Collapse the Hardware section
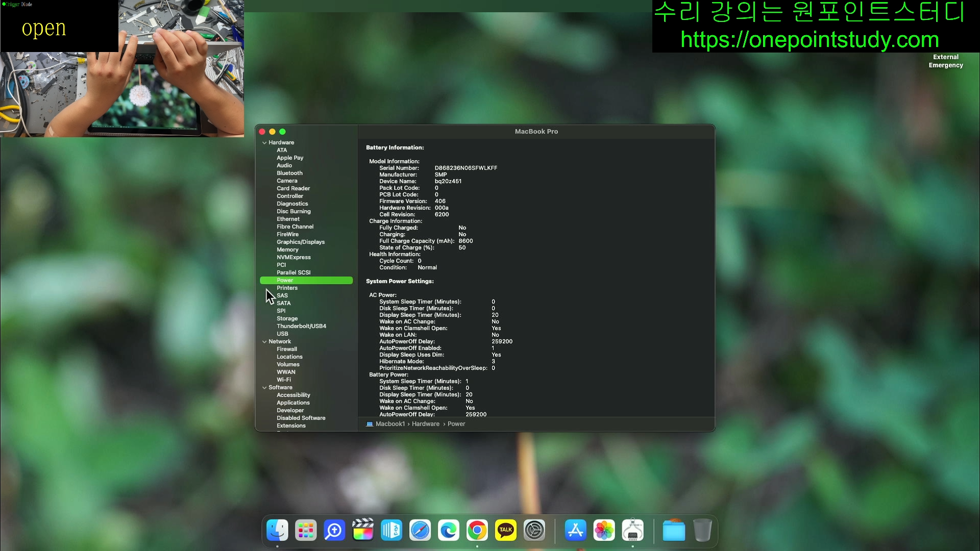Screen dimensions: 980x551 tap(264, 143)
